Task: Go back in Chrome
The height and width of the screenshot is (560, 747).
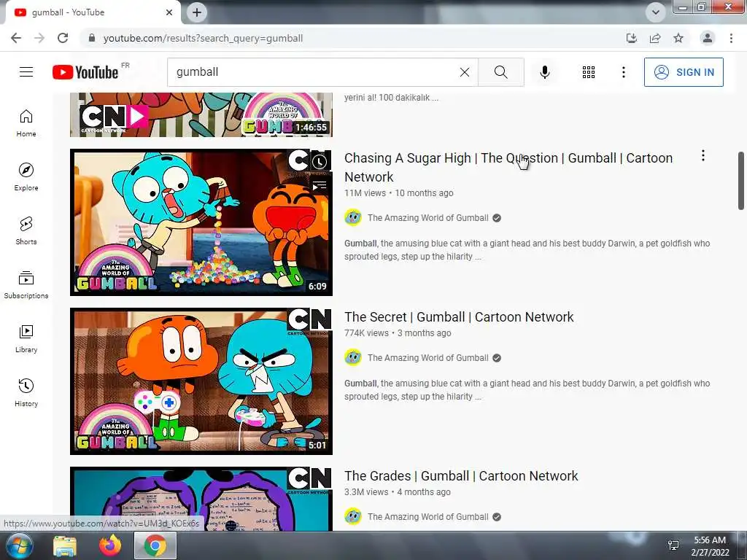Action: click(16, 38)
